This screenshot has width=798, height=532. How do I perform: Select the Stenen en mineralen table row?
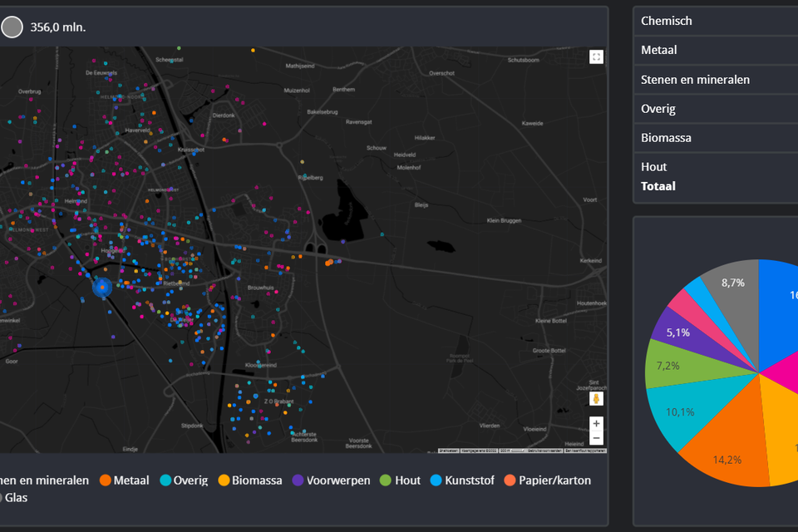pyautogui.click(x=716, y=80)
